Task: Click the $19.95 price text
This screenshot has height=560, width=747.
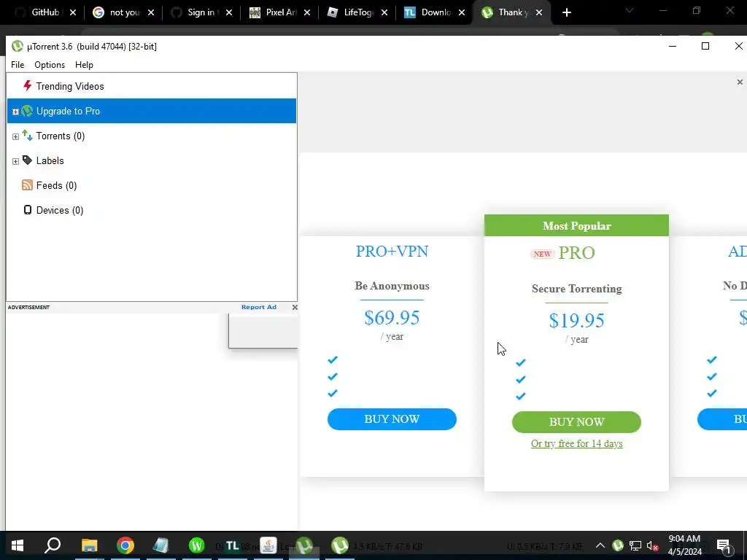Action: click(576, 321)
